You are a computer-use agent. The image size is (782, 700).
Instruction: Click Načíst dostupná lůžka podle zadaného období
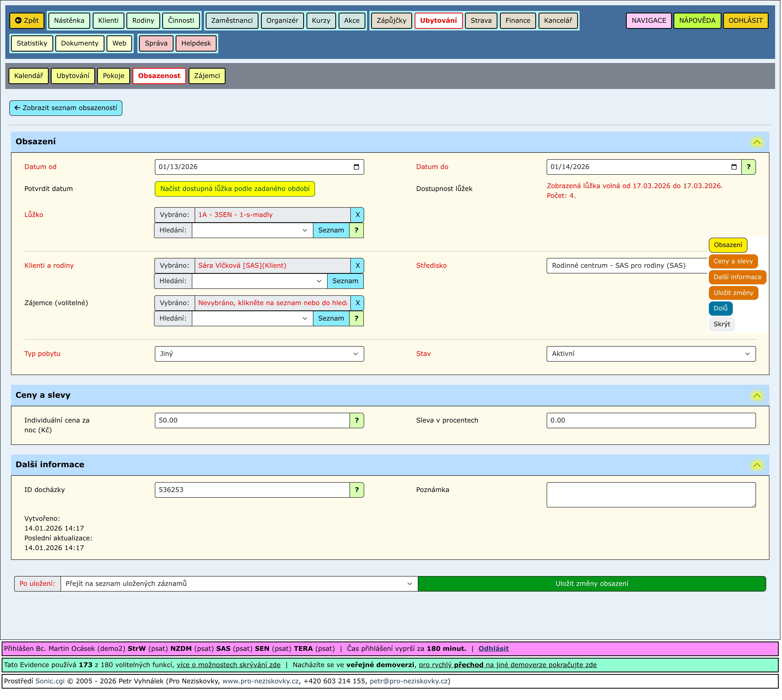point(235,189)
